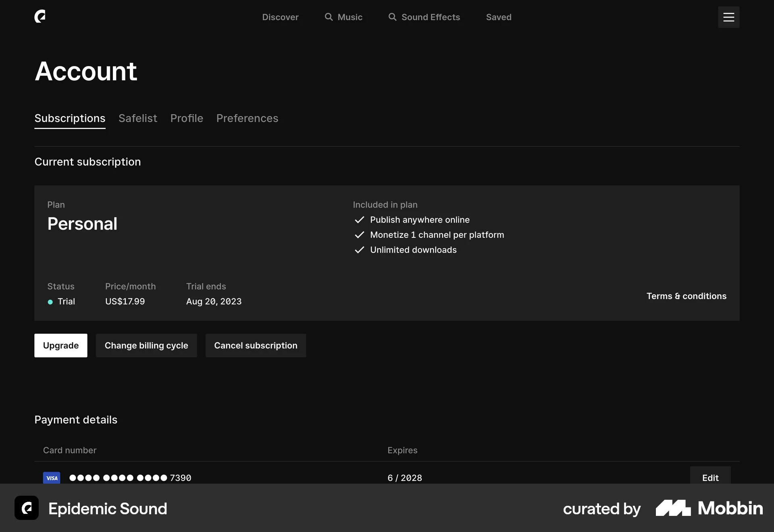
Task: Click the Visa card icon in Payment details
Action: (52, 478)
